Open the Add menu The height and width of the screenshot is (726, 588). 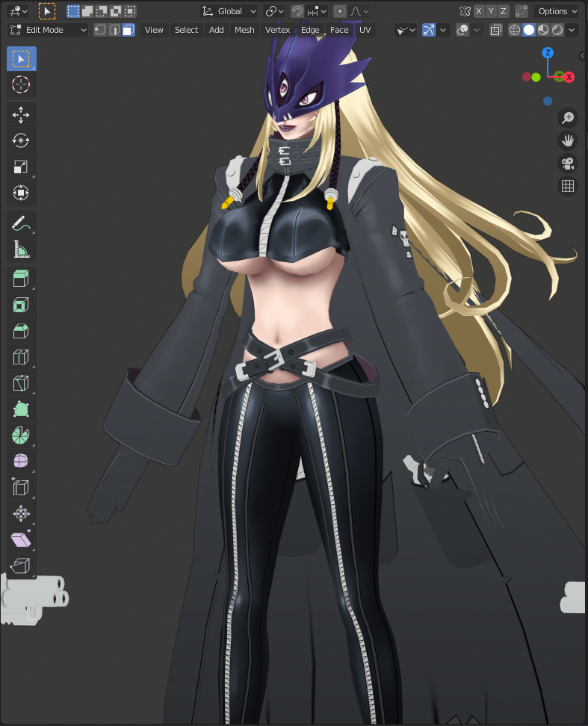click(216, 30)
